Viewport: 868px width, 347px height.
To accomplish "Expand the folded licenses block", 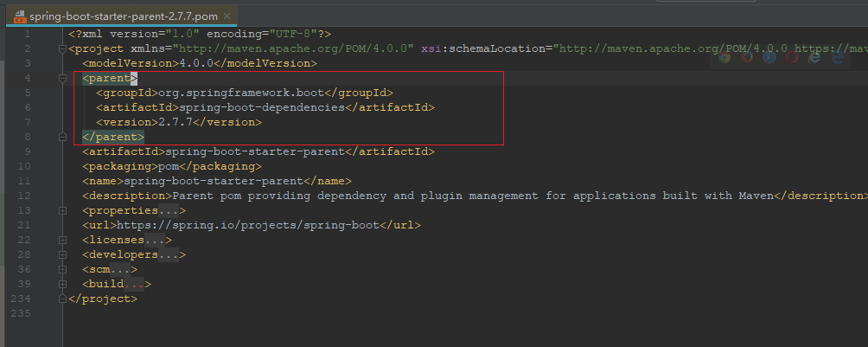I will (x=62, y=240).
